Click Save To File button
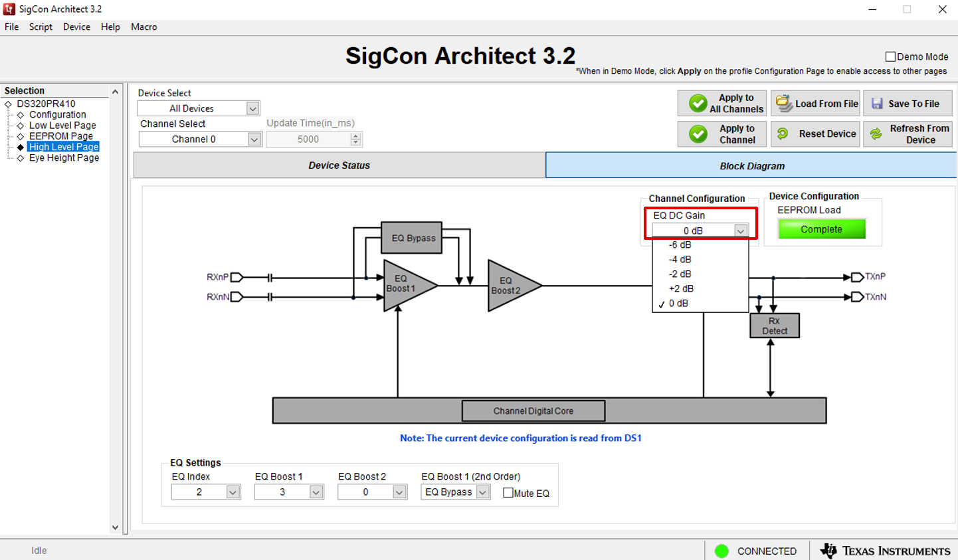Viewport: 958px width, 560px height. click(908, 104)
